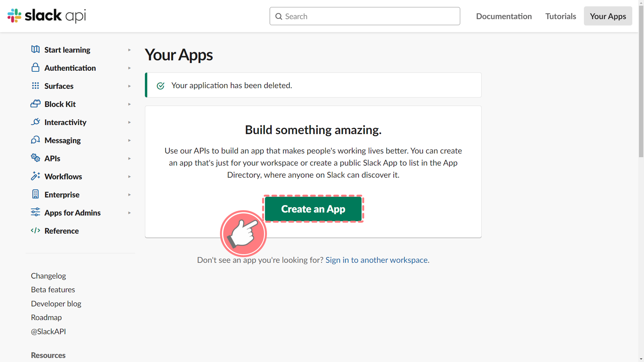Open the Developer blog link
Viewport: 644px width, 362px height.
click(56, 303)
